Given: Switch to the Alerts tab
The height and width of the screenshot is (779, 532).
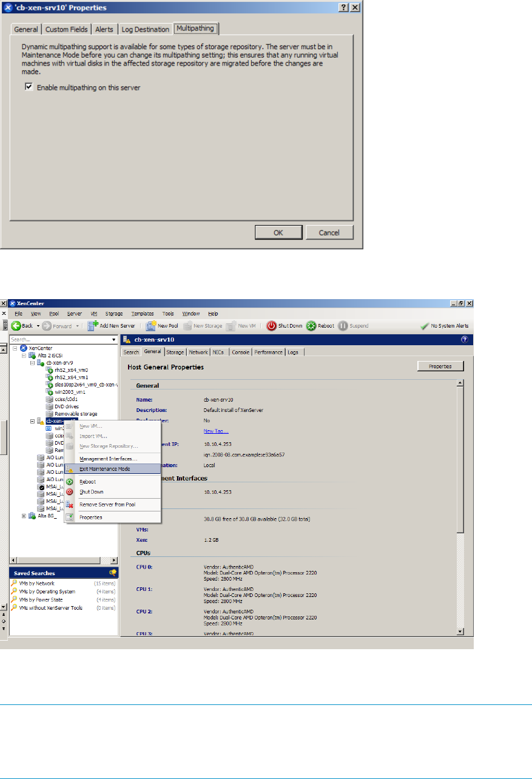Looking at the screenshot, I should [104, 29].
